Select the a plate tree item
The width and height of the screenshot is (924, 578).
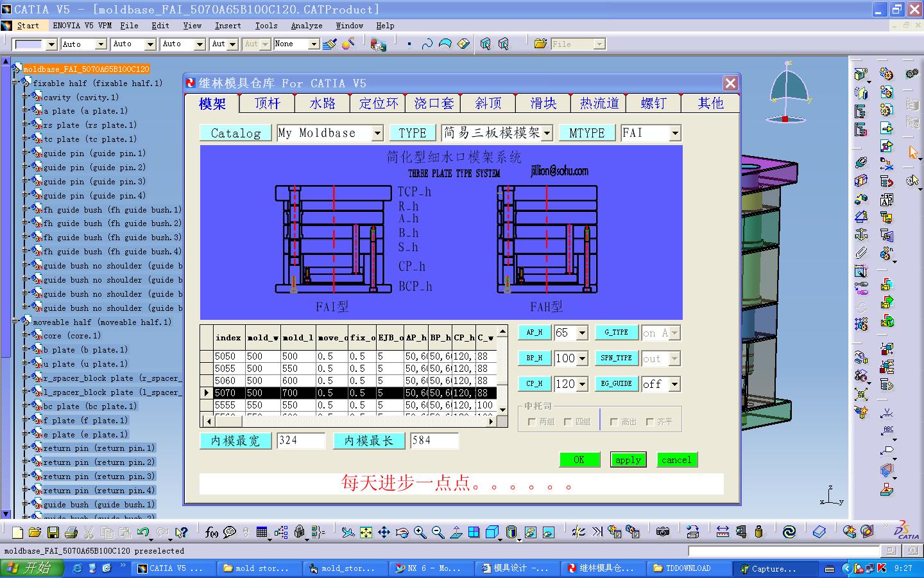pyautogui.click(x=85, y=111)
